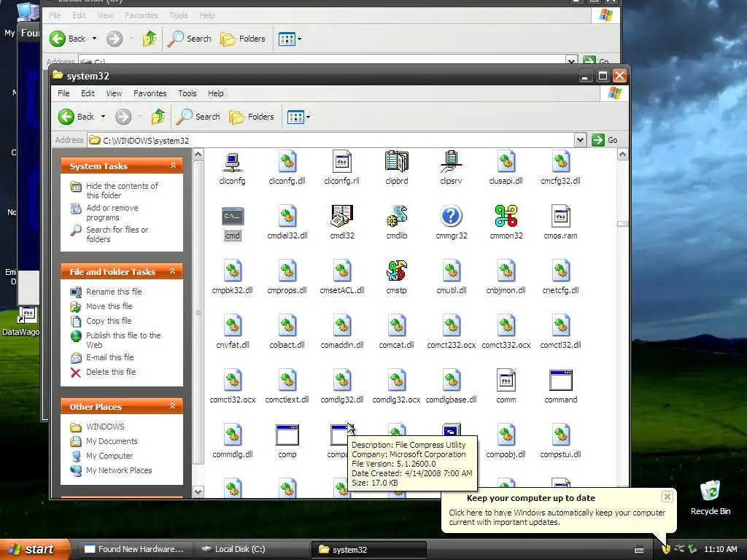This screenshot has width=747, height=560.
Task: Click Rename this file link
Action: pos(114,292)
